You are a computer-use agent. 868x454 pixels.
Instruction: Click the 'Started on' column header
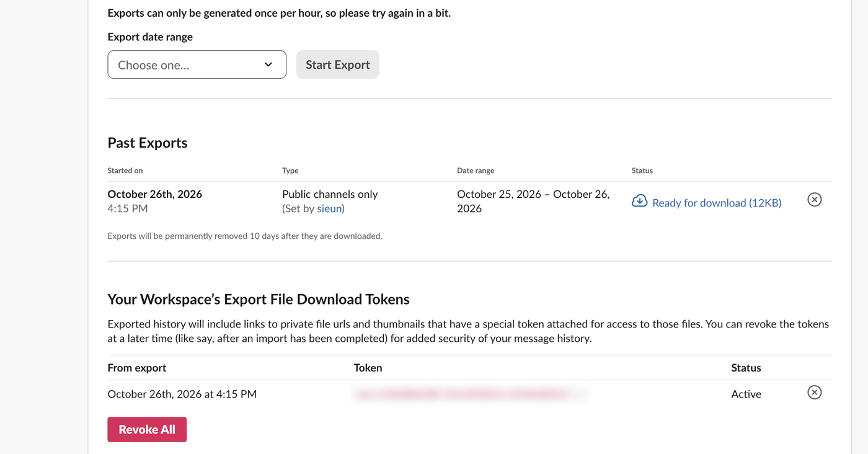(x=125, y=171)
